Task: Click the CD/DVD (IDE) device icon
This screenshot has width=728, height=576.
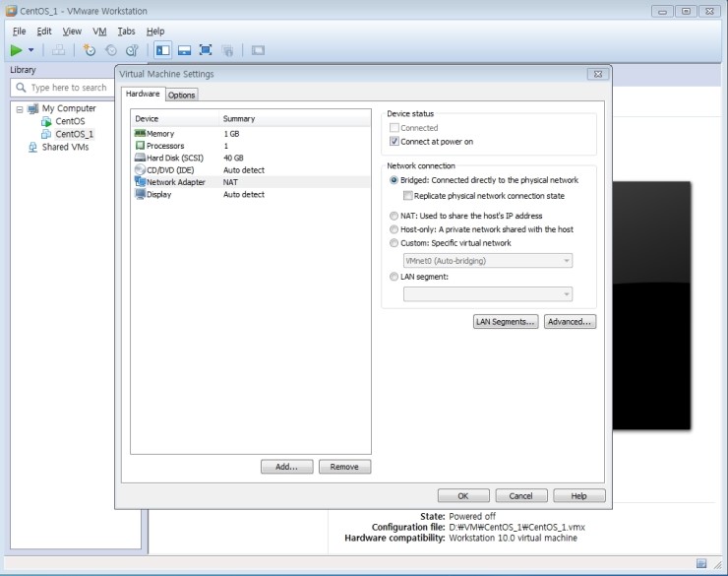Action: tap(140, 169)
